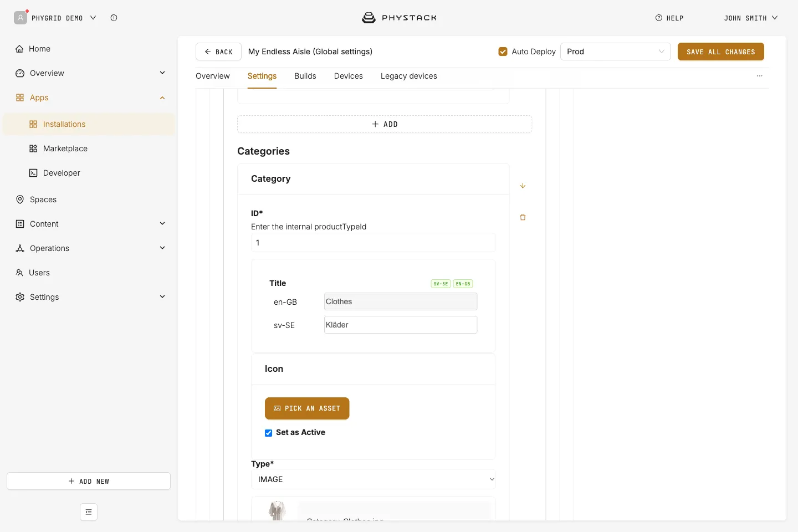The height and width of the screenshot is (532, 798).
Task: Open the Type dropdown showing IMAGE
Action: click(373, 479)
